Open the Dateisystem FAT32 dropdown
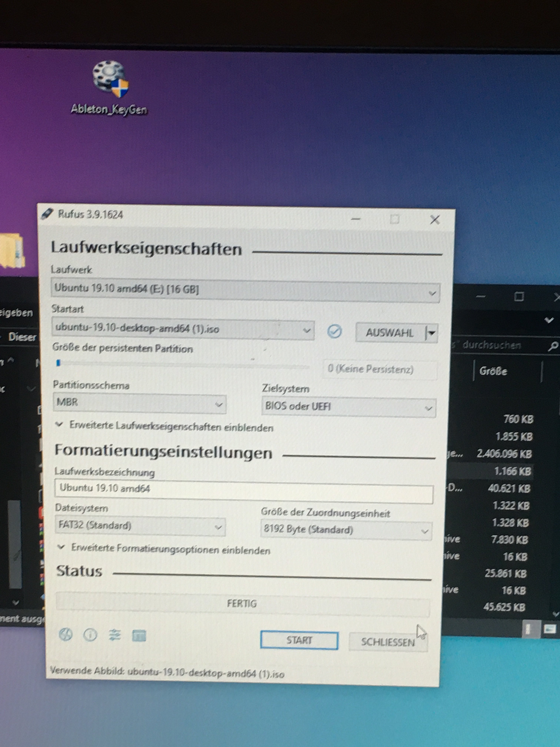This screenshot has height=747, width=560. click(140, 526)
